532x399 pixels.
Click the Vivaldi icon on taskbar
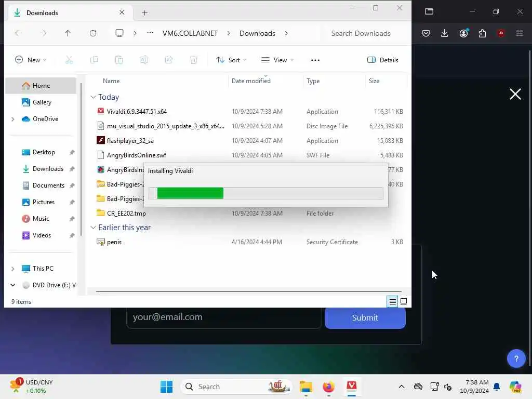point(352,387)
